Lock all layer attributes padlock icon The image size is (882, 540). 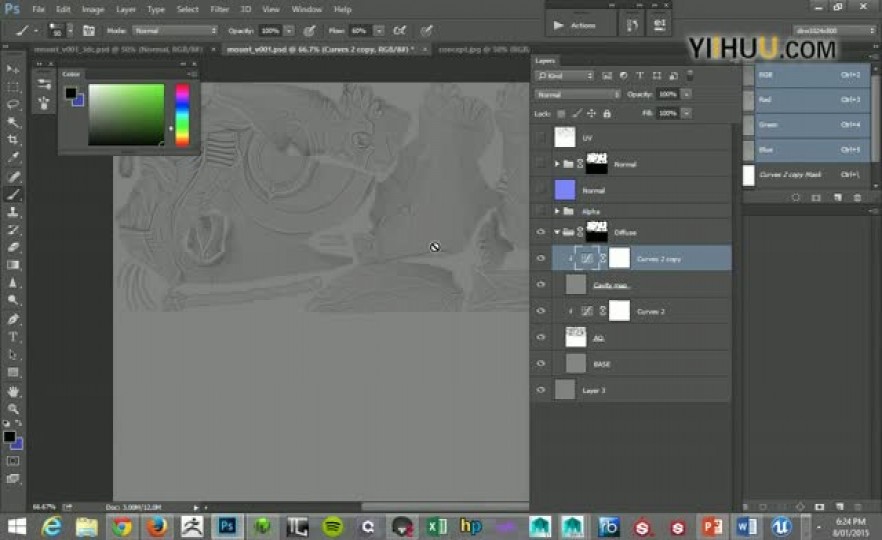(x=607, y=114)
